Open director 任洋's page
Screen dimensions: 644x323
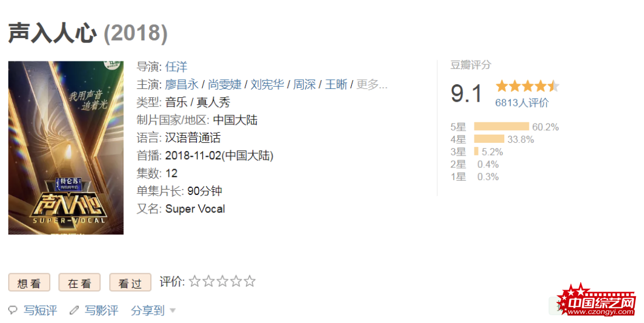coord(176,67)
